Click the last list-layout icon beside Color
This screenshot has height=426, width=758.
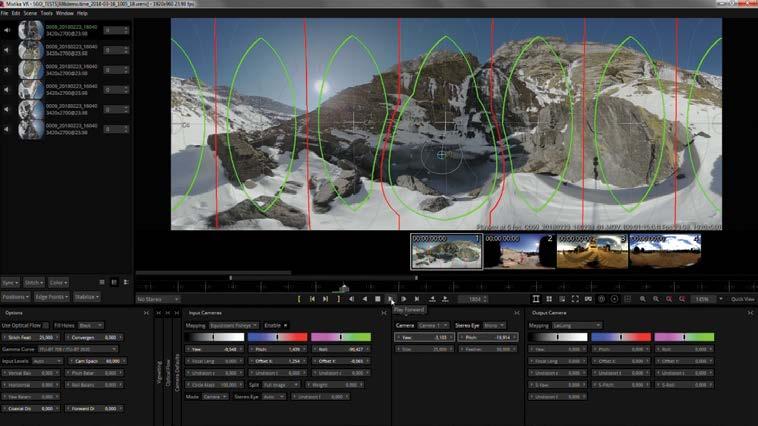tap(126, 282)
